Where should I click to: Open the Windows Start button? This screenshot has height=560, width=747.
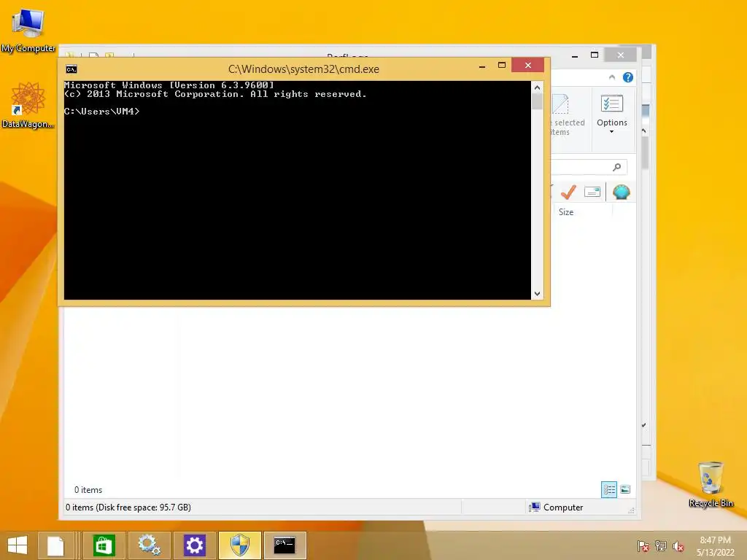[18, 545]
